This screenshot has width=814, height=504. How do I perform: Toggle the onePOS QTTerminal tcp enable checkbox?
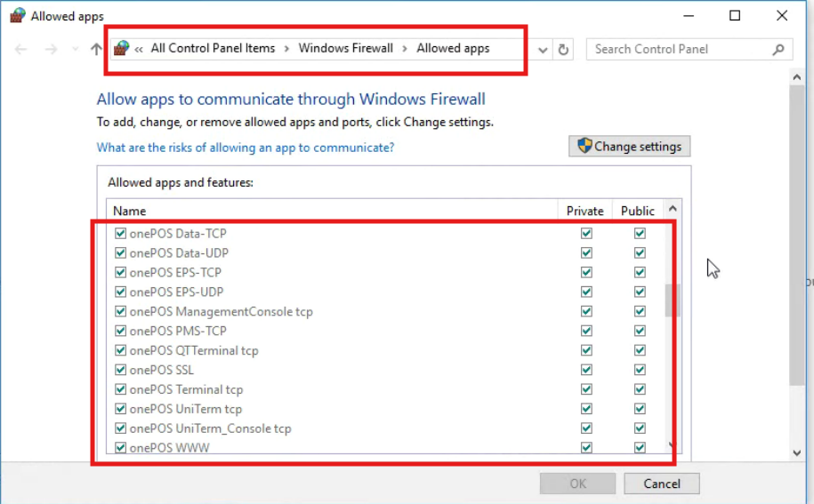(120, 350)
